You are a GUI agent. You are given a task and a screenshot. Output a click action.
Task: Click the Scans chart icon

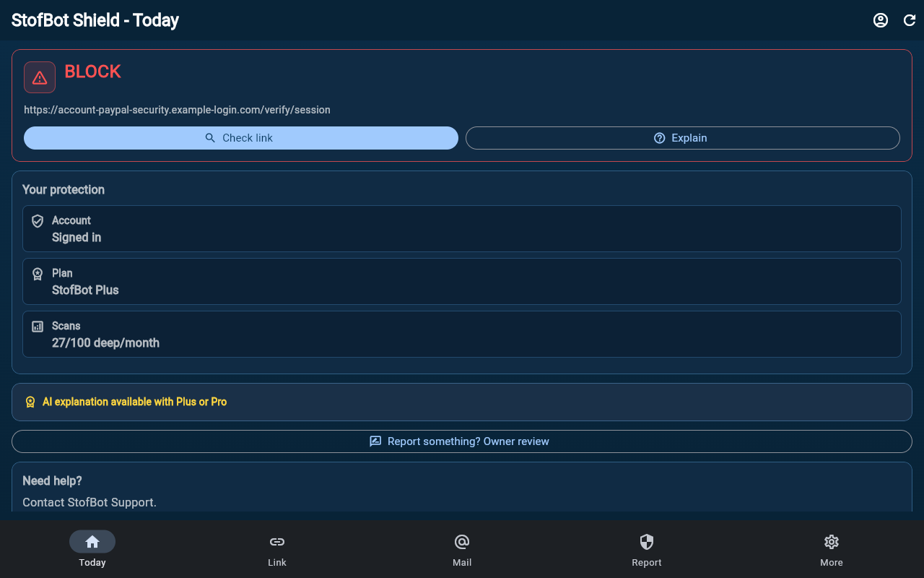(38, 327)
